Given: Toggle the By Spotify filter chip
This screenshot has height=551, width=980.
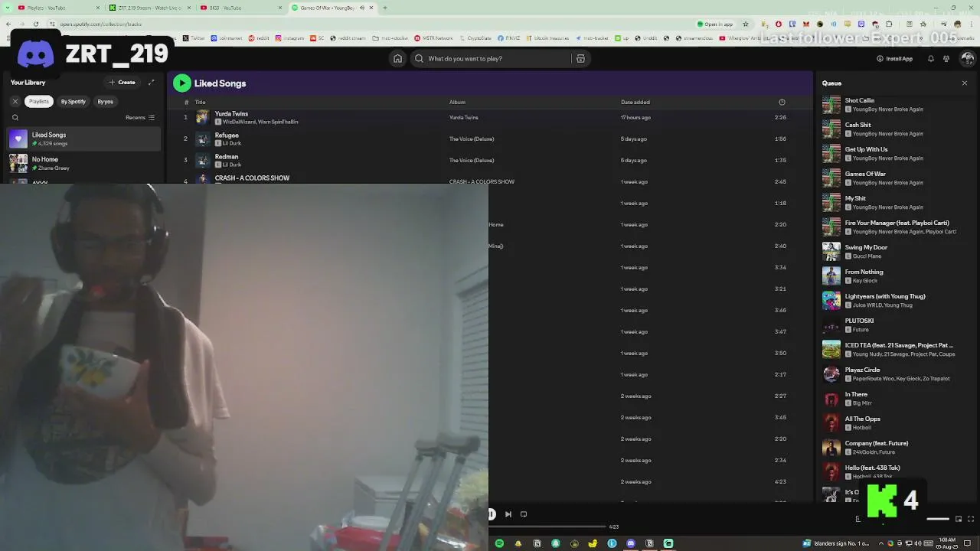Looking at the screenshot, I should click(x=73, y=101).
